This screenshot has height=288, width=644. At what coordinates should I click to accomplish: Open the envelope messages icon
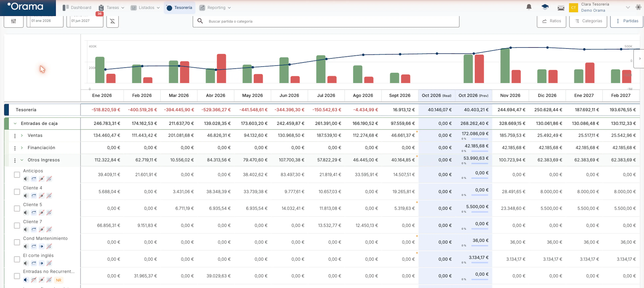coord(561,8)
